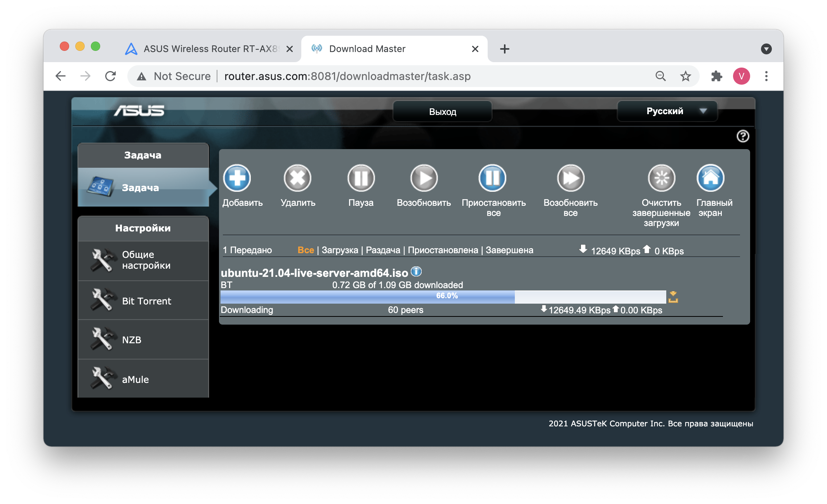Click Возобновить все resume-all icon
This screenshot has width=827, height=504.
click(571, 178)
